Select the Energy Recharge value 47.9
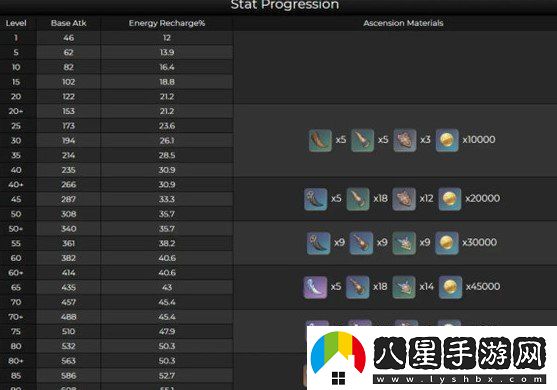 point(167,332)
